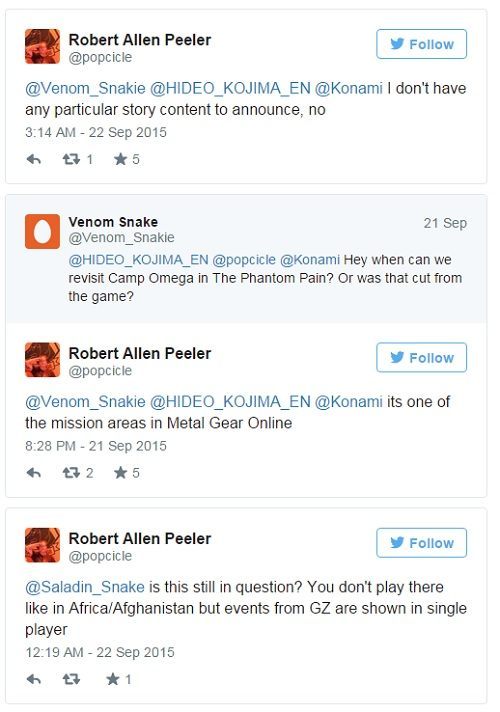Follow @popcicle on the Metal Gear Online tweet
This screenshot has width=500, height=712.
coord(421,358)
